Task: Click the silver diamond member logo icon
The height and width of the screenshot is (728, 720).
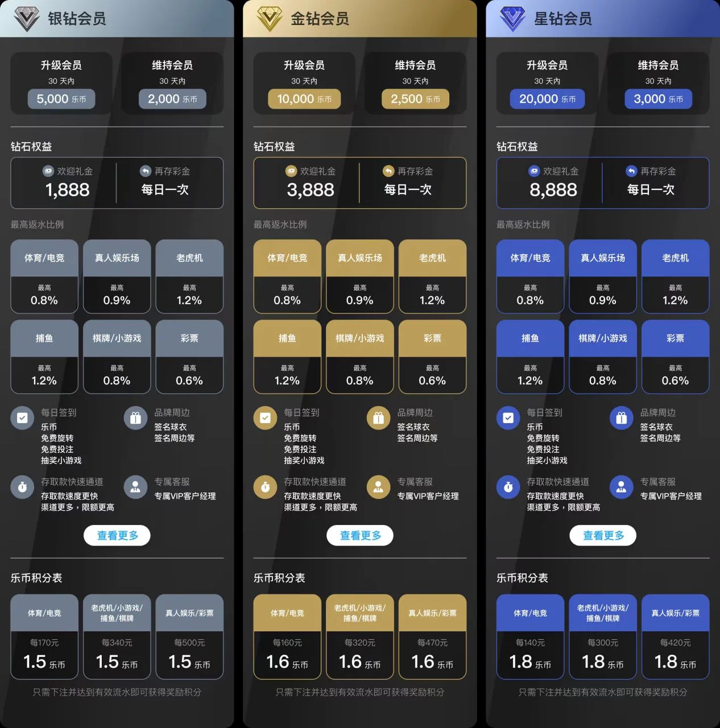Action: click(x=26, y=19)
